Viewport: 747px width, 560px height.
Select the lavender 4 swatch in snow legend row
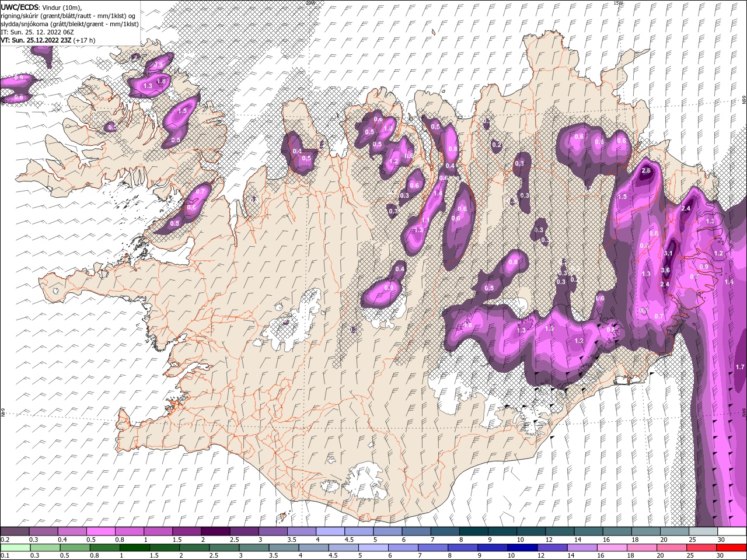click(x=330, y=531)
